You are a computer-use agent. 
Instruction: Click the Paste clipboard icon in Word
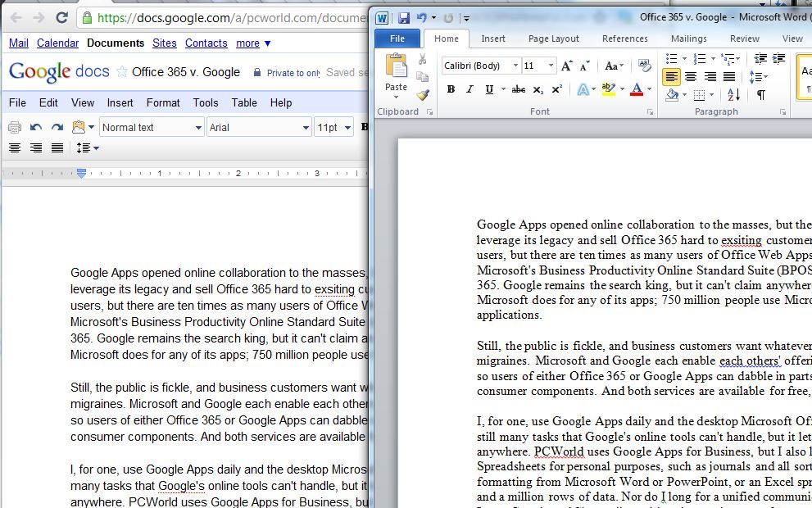tap(396, 66)
